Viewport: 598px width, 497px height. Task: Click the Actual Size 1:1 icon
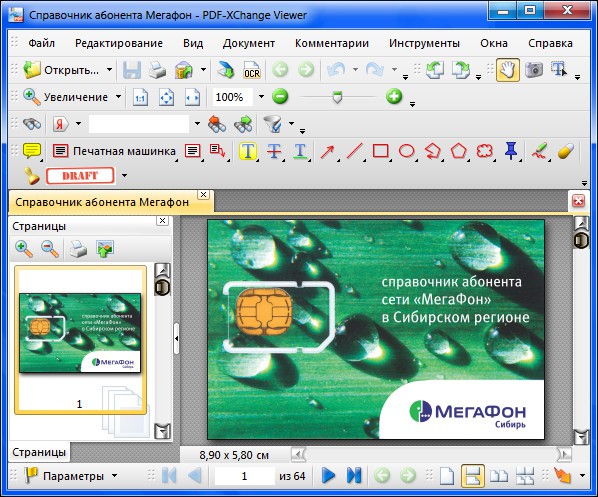tap(140, 98)
